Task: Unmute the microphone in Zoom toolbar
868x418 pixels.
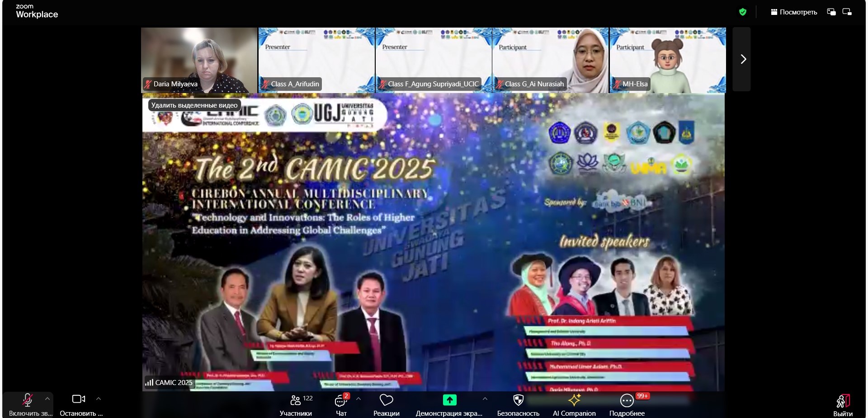Action: [x=27, y=400]
